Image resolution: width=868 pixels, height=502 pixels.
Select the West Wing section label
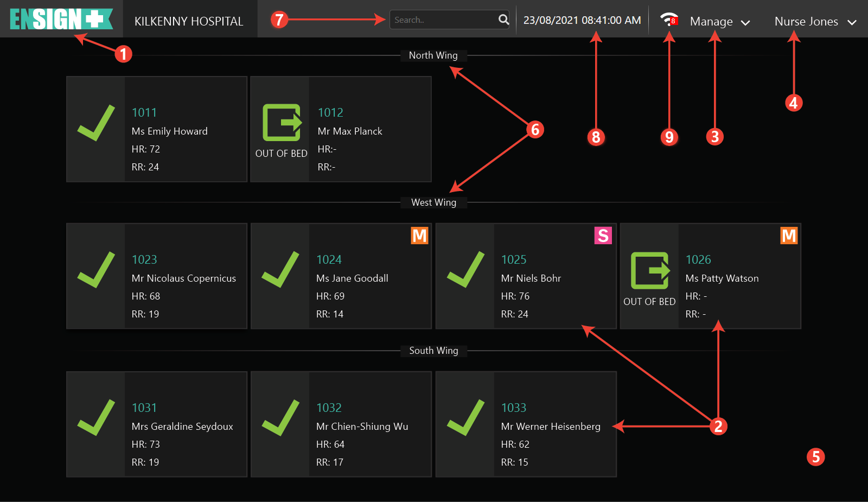433,202
